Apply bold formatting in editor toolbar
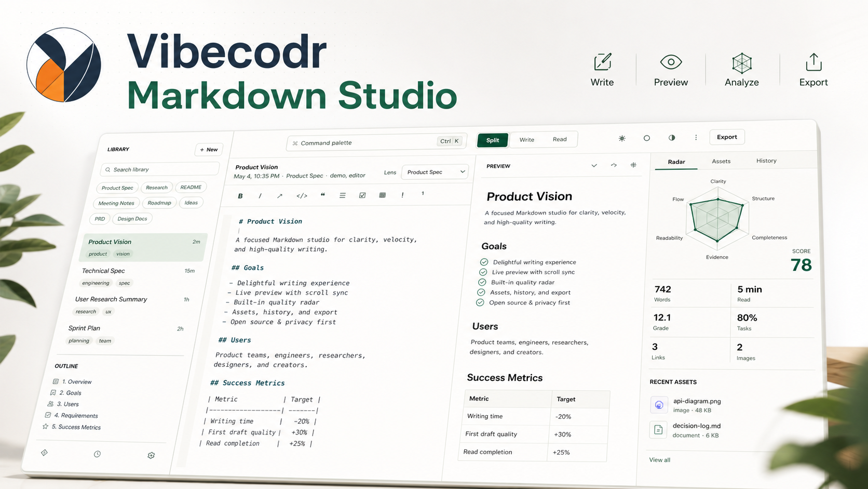The image size is (868, 489). tap(240, 196)
